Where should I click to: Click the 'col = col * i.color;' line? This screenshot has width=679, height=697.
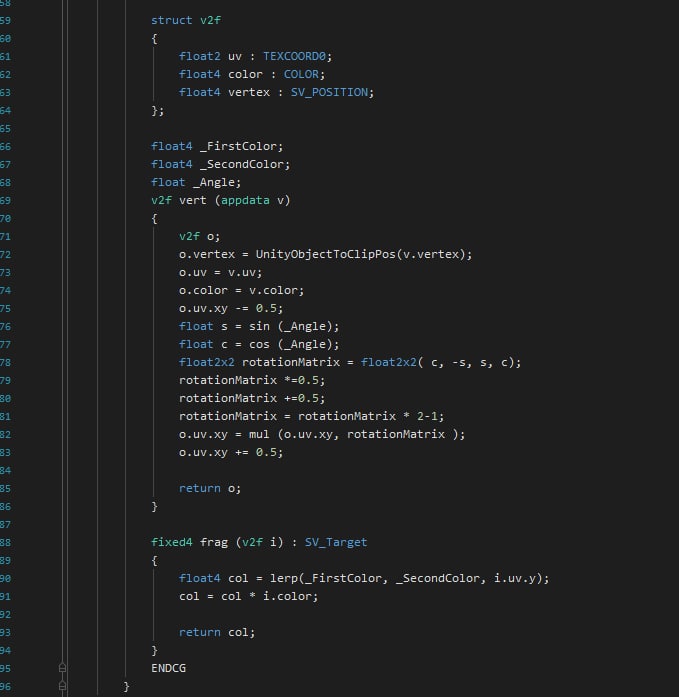(249, 597)
